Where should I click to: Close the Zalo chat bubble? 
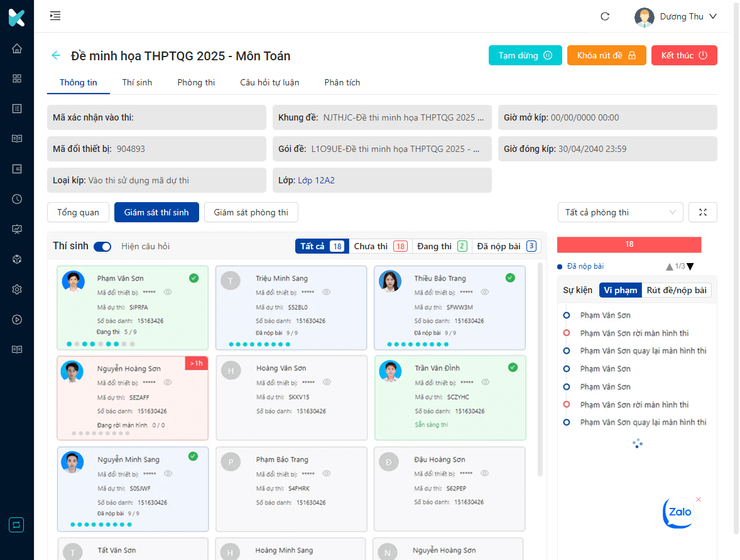(x=699, y=499)
